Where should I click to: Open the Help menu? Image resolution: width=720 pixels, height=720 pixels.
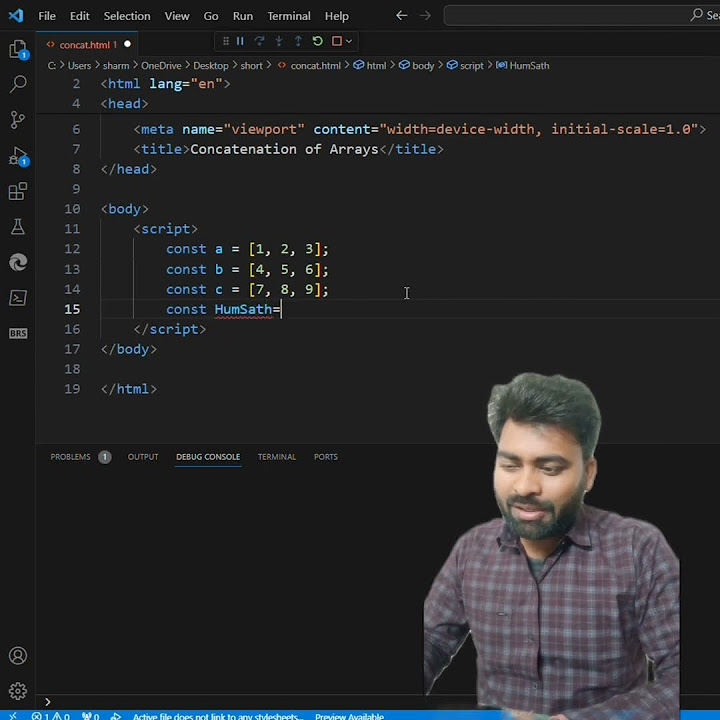tap(337, 16)
